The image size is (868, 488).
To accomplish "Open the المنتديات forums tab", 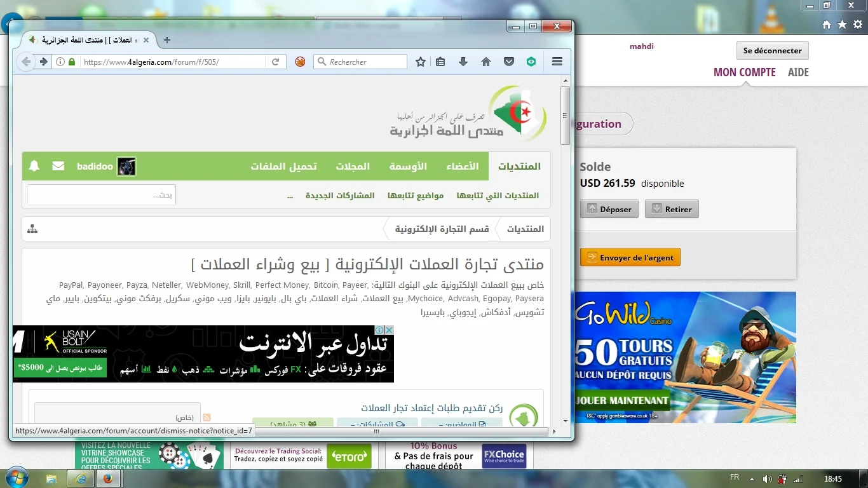I will click(x=519, y=166).
